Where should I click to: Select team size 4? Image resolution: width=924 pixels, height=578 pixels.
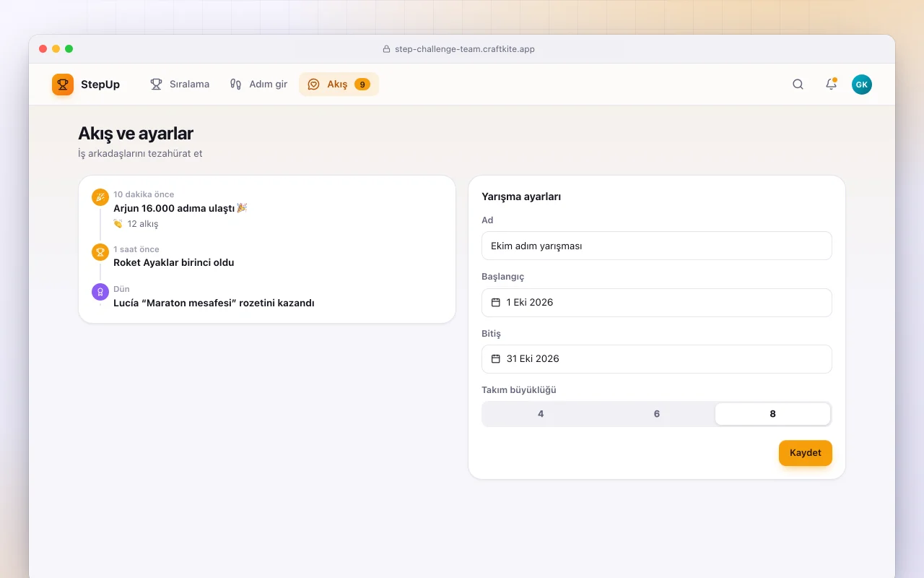coord(541,414)
